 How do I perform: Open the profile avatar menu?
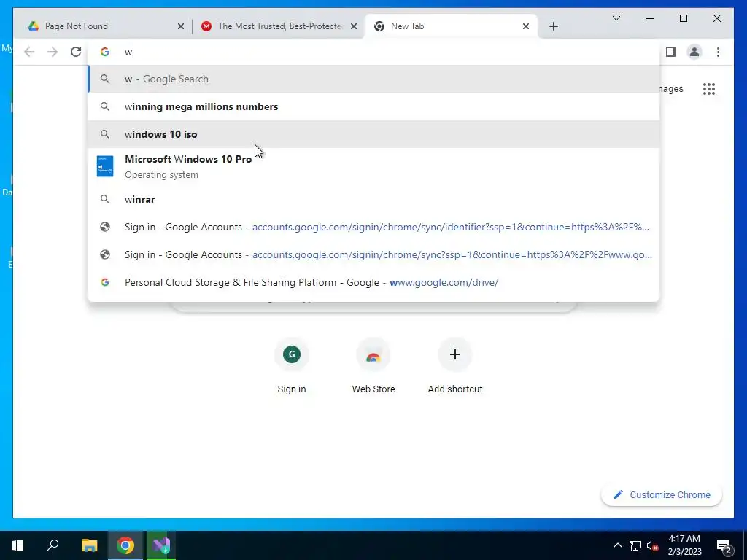694,52
